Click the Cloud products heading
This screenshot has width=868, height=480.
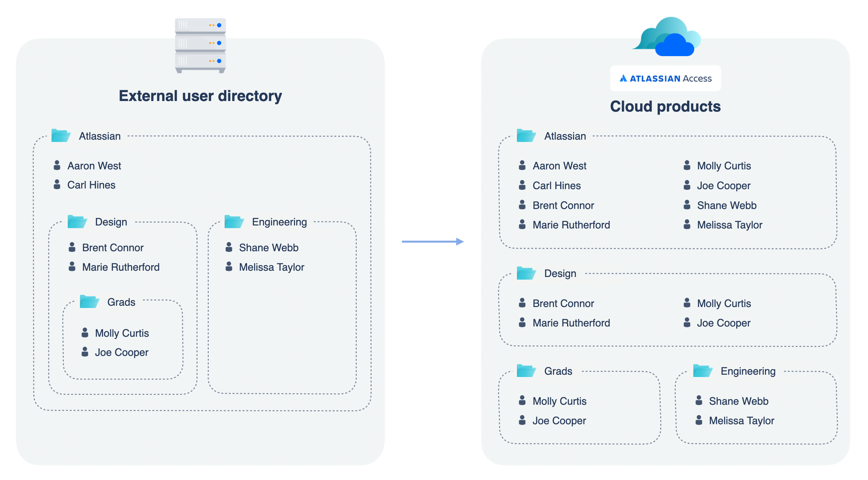[x=666, y=106]
